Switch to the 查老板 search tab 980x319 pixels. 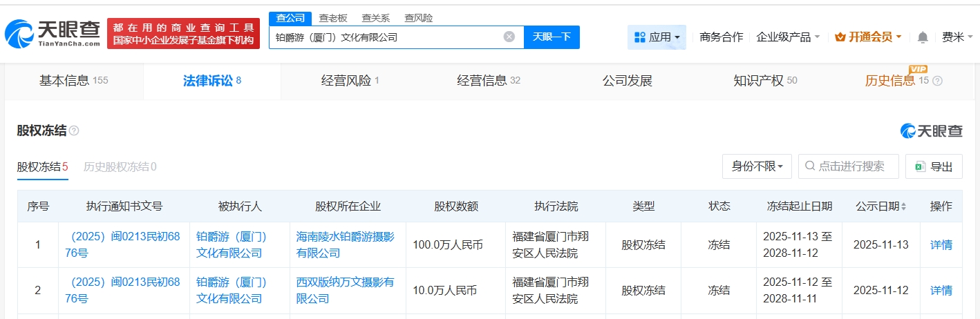coord(333,19)
